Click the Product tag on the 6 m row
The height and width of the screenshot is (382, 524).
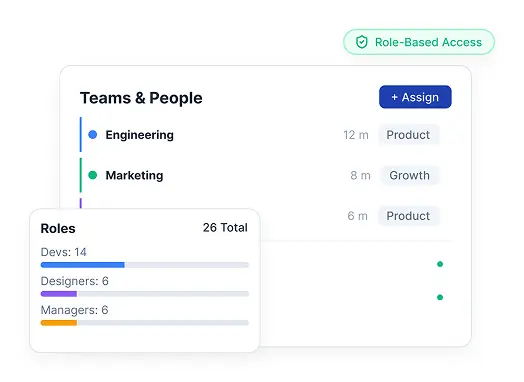(x=408, y=216)
